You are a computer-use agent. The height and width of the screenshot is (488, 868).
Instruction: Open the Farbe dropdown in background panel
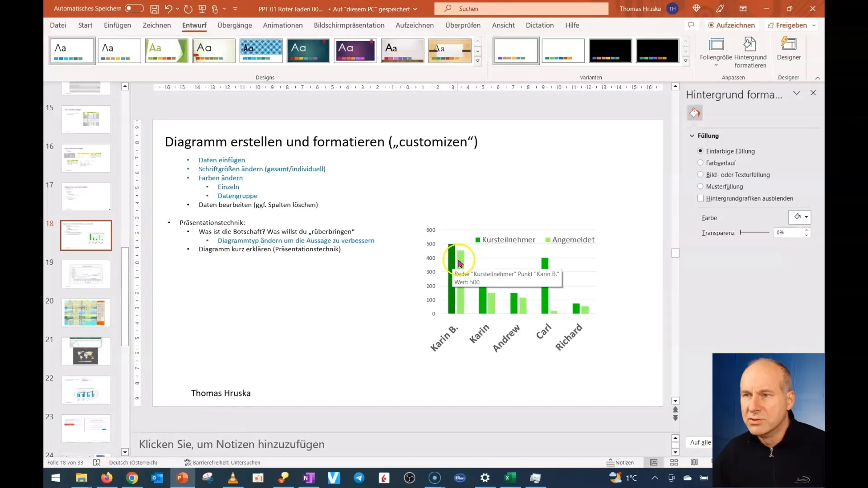(801, 216)
